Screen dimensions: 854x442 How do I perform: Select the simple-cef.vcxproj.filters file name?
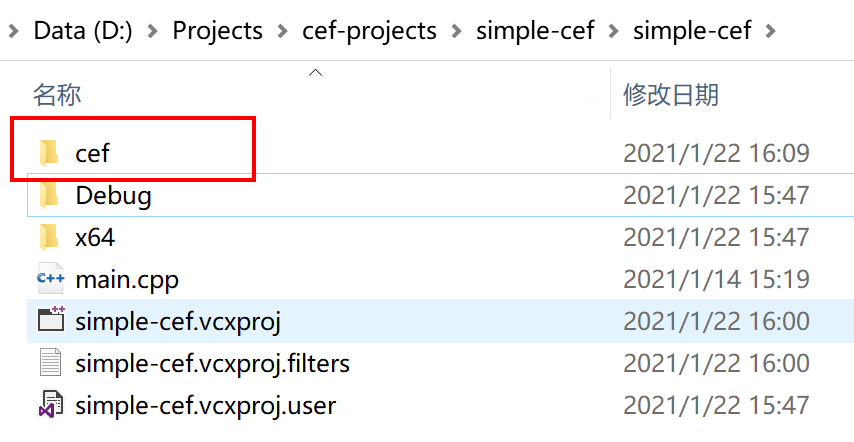(x=212, y=363)
